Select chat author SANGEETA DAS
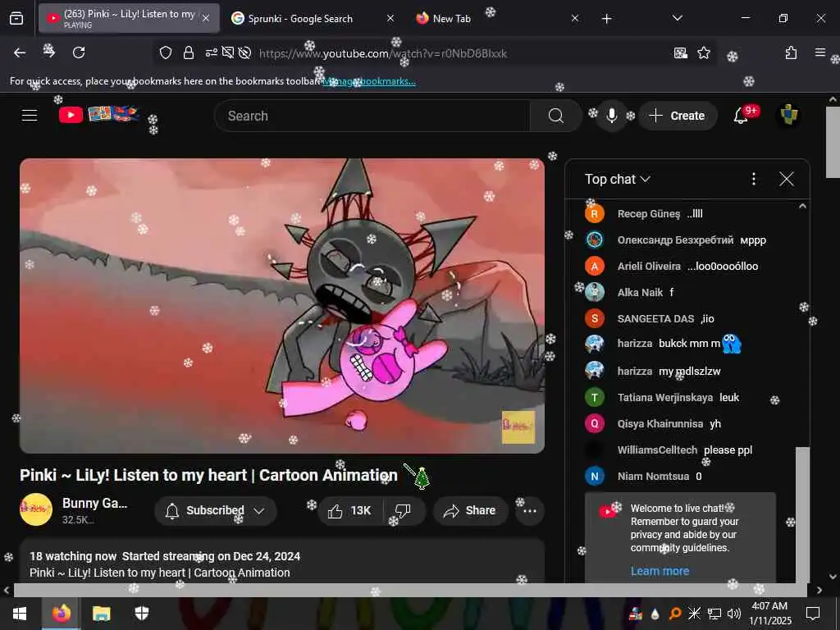The image size is (840, 630). (x=655, y=319)
